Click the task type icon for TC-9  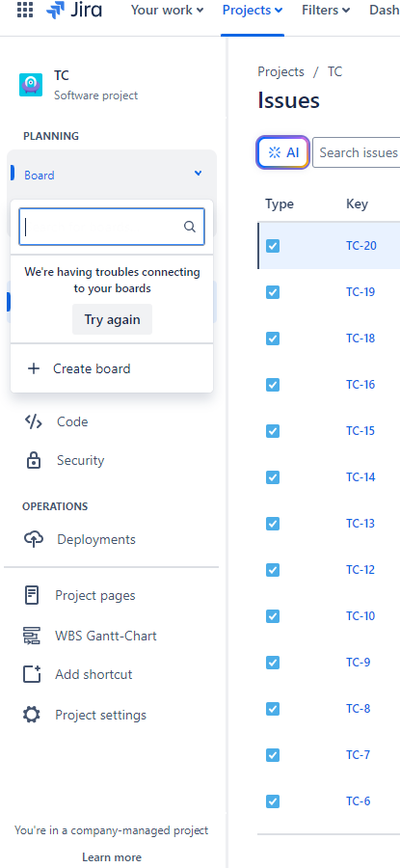point(273,663)
